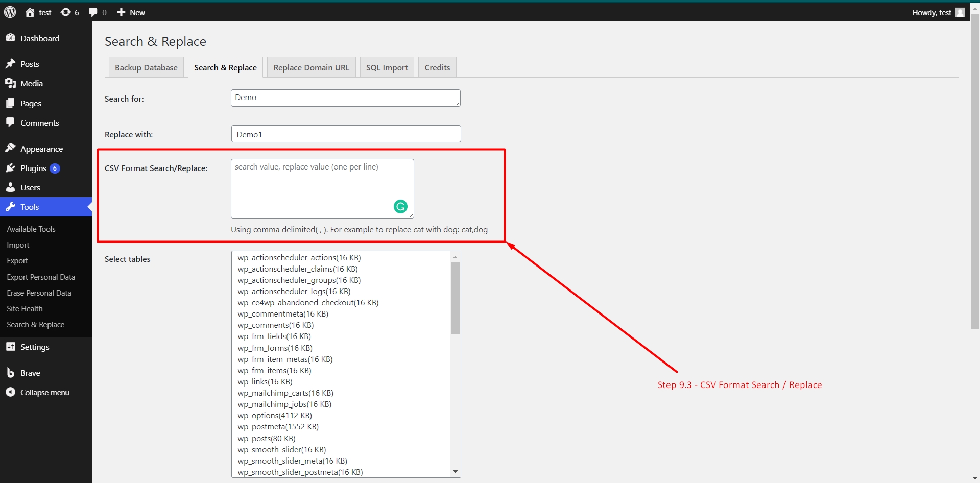Select wp_actionscheduler_claims(16 KB) table

[298, 269]
